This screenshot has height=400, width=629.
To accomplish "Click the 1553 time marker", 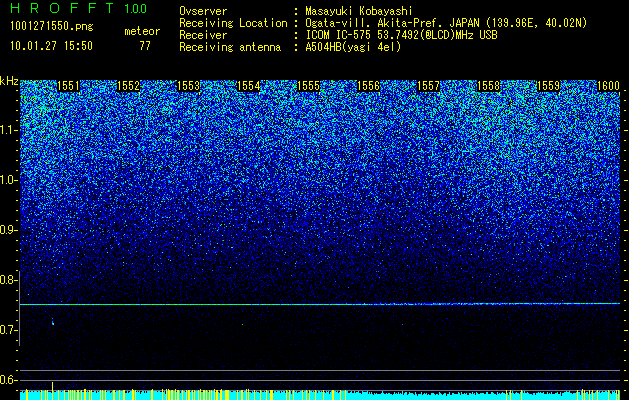I will (188, 86).
